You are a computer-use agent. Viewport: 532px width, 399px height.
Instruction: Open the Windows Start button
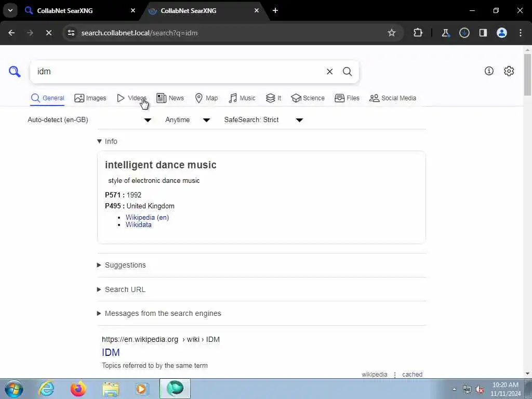[x=14, y=389]
